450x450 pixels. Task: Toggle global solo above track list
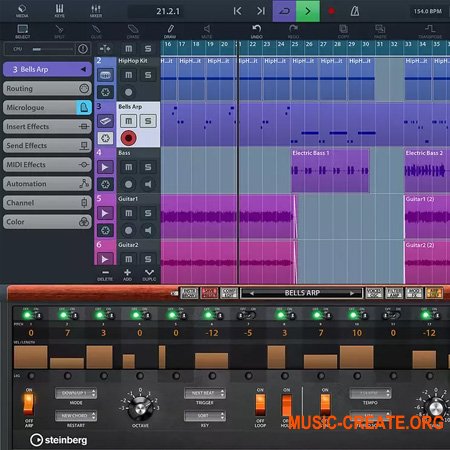click(148, 49)
